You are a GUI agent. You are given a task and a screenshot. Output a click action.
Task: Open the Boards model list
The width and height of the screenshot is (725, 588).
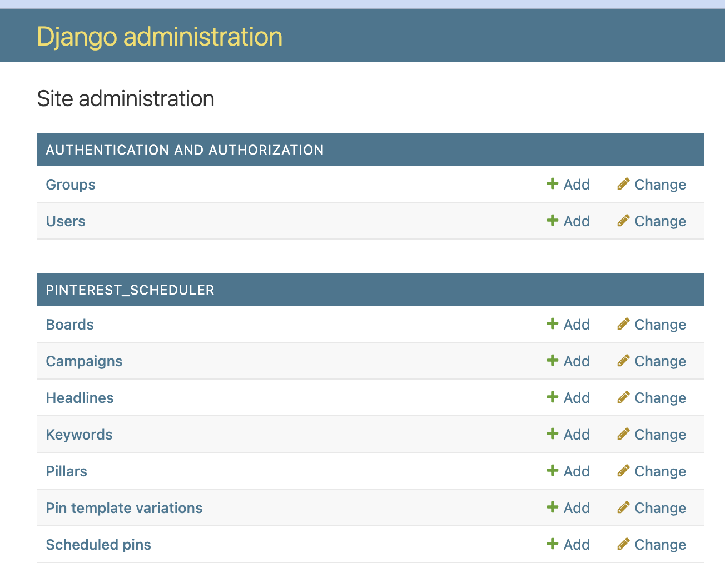pos(69,325)
